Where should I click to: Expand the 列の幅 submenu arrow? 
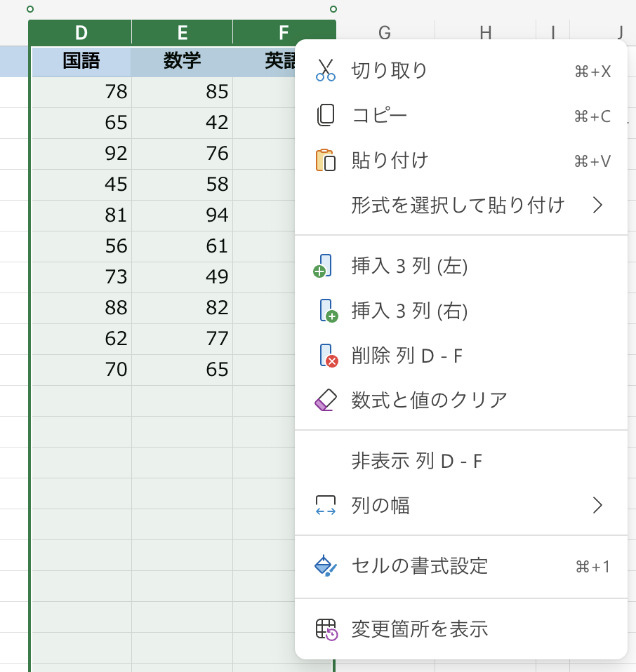[597, 505]
